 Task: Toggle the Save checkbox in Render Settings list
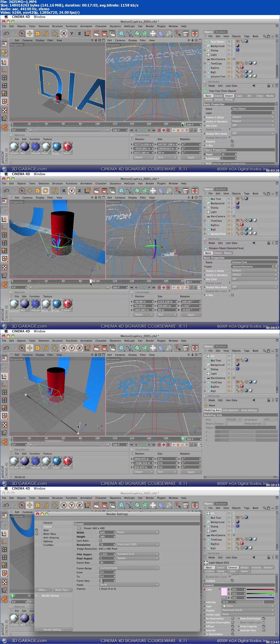click(x=36, y=530)
